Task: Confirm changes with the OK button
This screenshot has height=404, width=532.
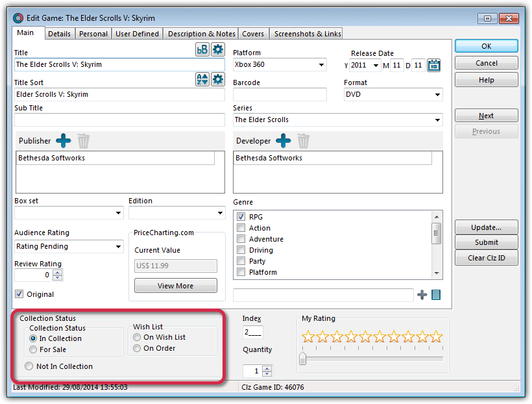Action: (486, 46)
